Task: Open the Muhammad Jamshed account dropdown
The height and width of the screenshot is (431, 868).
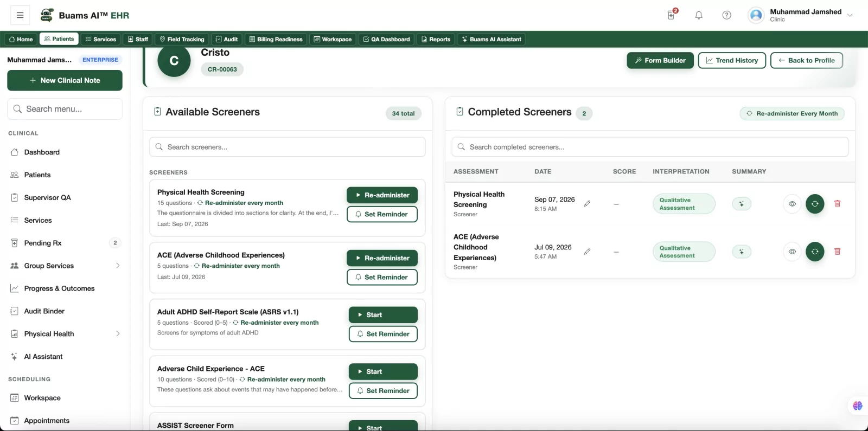Action: [x=801, y=15]
